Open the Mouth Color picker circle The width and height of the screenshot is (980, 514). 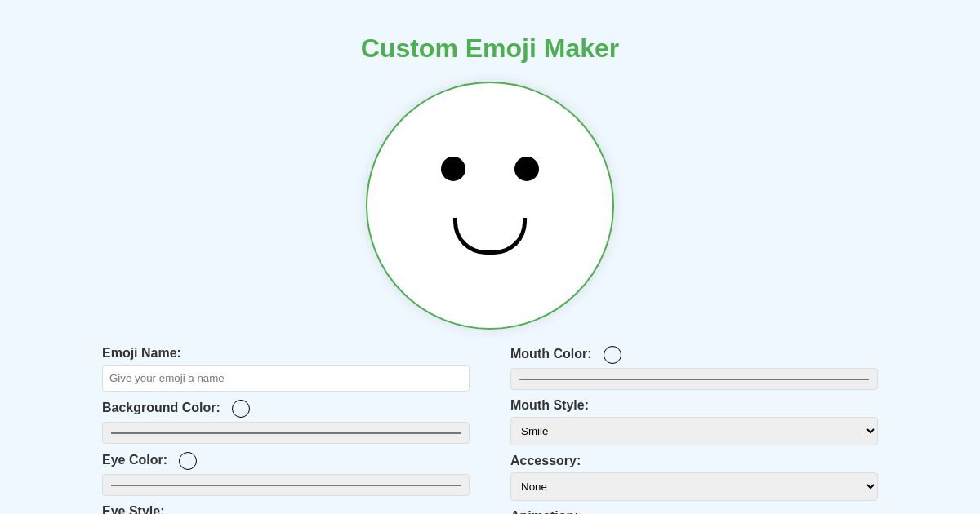[x=612, y=355]
